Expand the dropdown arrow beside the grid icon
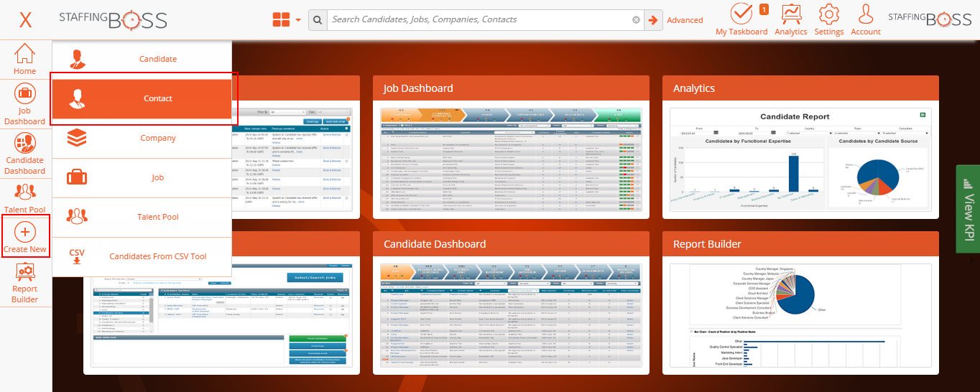 point(298,20)
